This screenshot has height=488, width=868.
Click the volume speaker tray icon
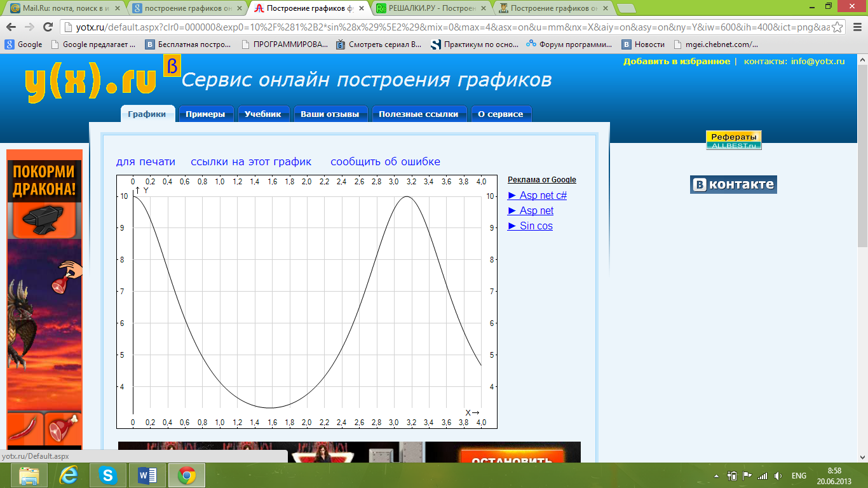(x=778, y=476)
